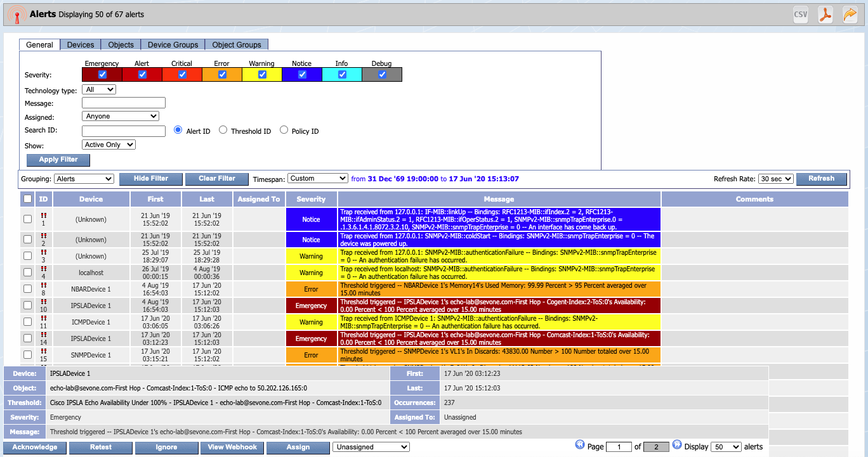Click the alert ID 15 icon
Image resolution: width=868 pixels, height=457 pixels.
point(44,352)
